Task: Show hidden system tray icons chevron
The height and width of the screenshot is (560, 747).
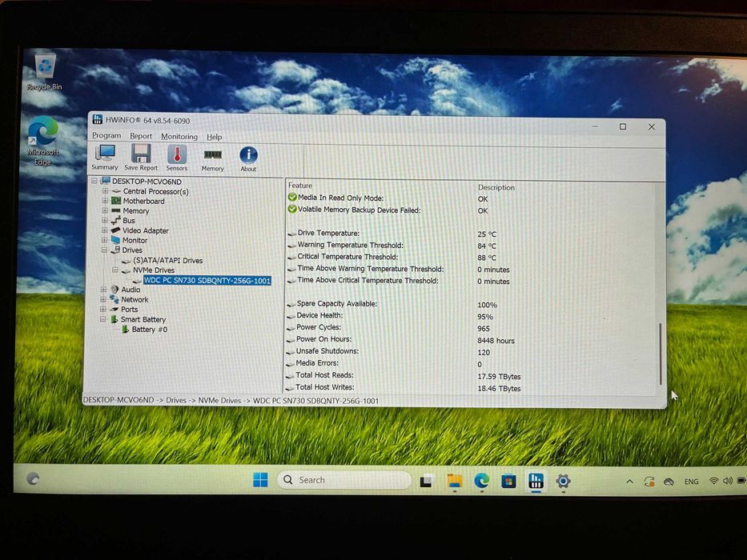Action: tap(629, 482)
